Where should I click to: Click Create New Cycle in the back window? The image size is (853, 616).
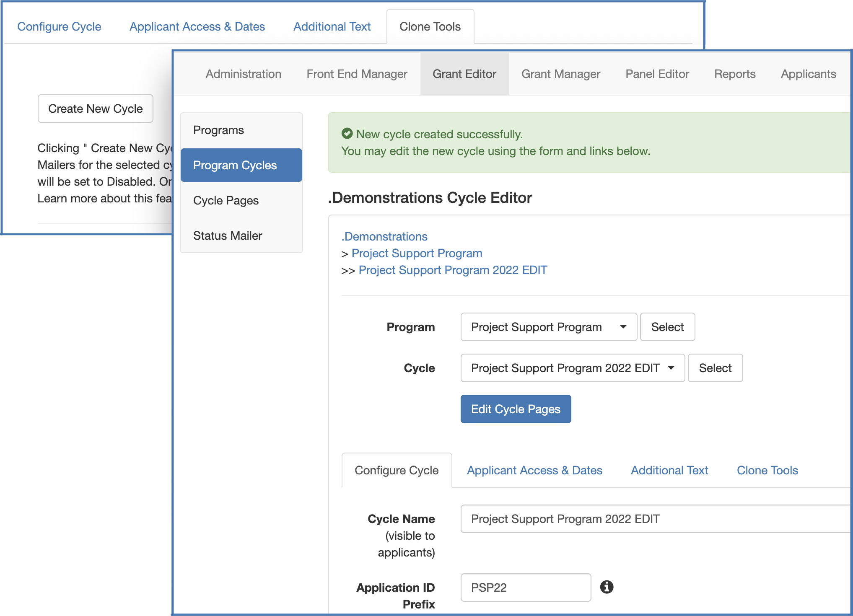[96, 109]
